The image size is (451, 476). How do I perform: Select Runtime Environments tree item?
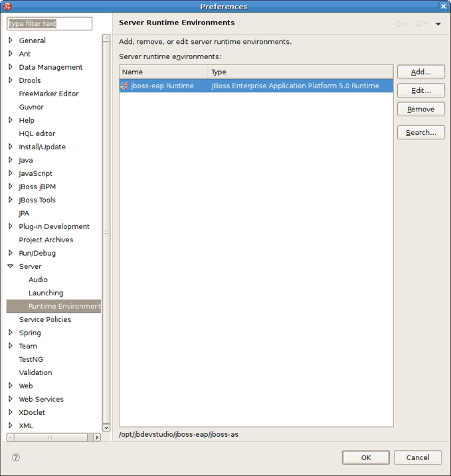pos(54,306)
